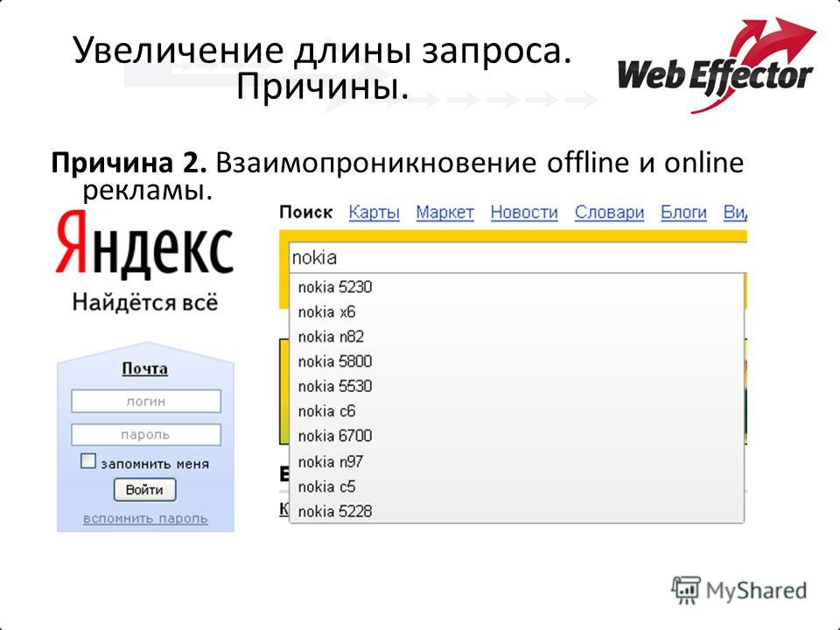The width and height of the screenshot is (840, 630).
Task: Choose suggestion nokia 5228
Action: pyautogui.click(x=516, y=511)
